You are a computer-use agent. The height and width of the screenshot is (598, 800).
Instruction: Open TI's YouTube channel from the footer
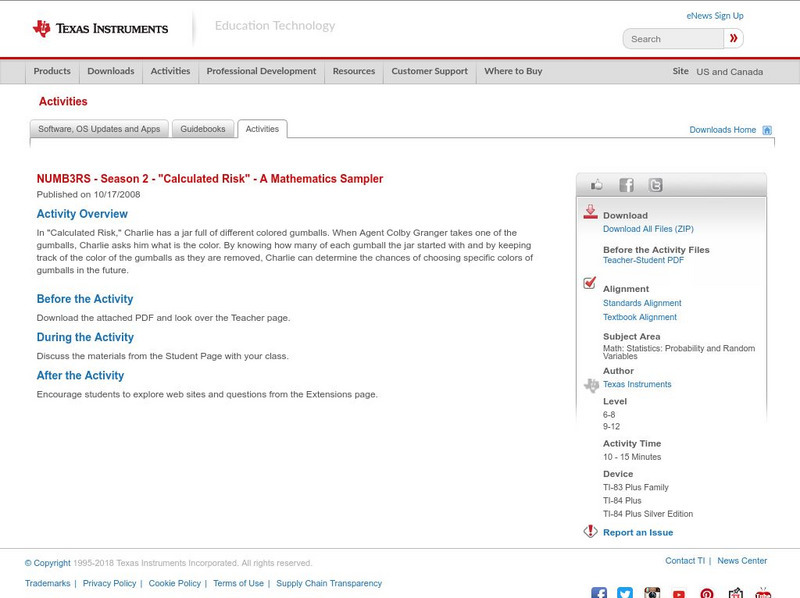coord(678,593)
